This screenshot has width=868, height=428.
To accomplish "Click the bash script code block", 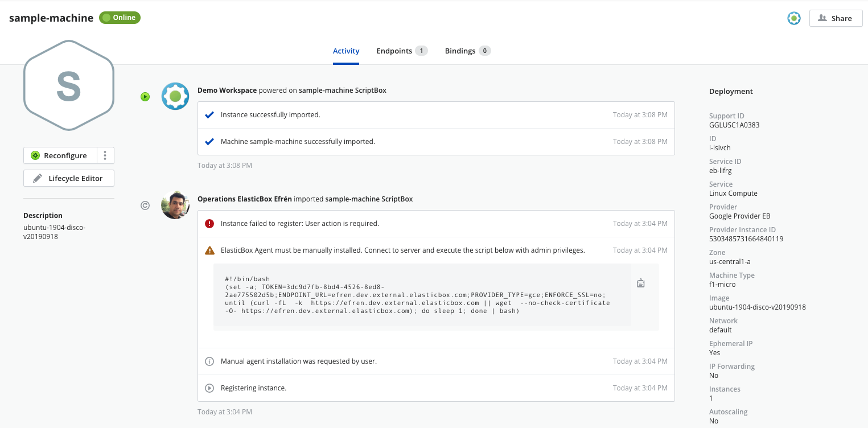I will coord(422,295).
